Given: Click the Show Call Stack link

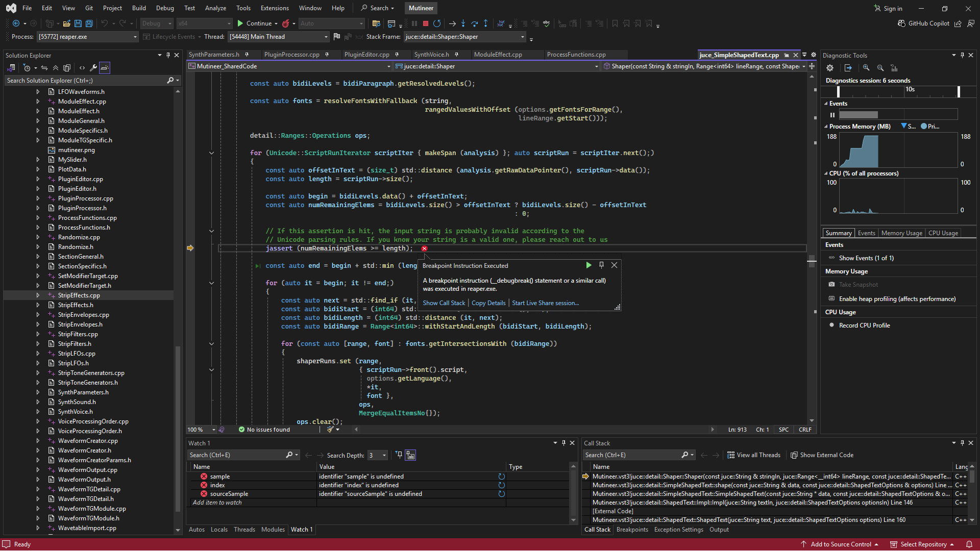Looking at the screenshot, I should pyautogui.click(x=444, y=303).
